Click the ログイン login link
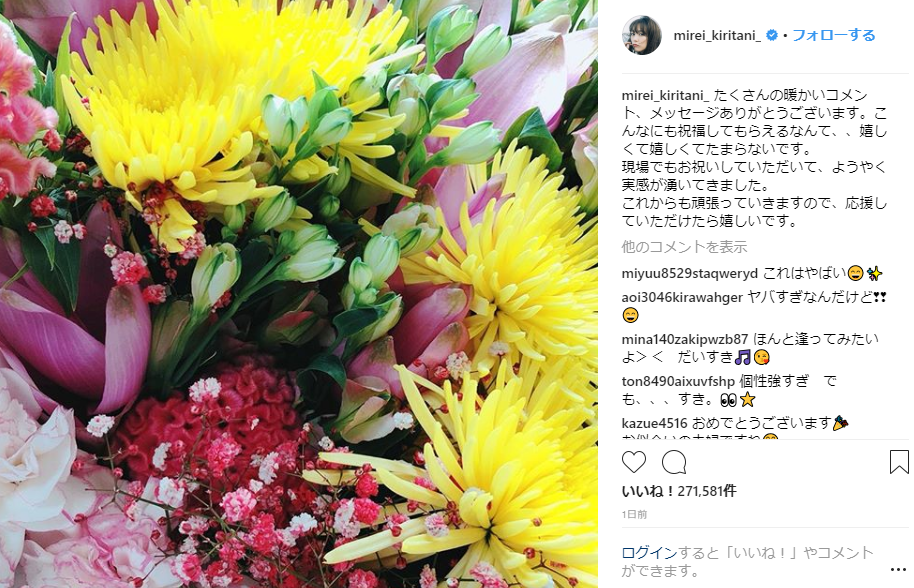The height and width of the screenshot is (588, 914). coord(649,552)
